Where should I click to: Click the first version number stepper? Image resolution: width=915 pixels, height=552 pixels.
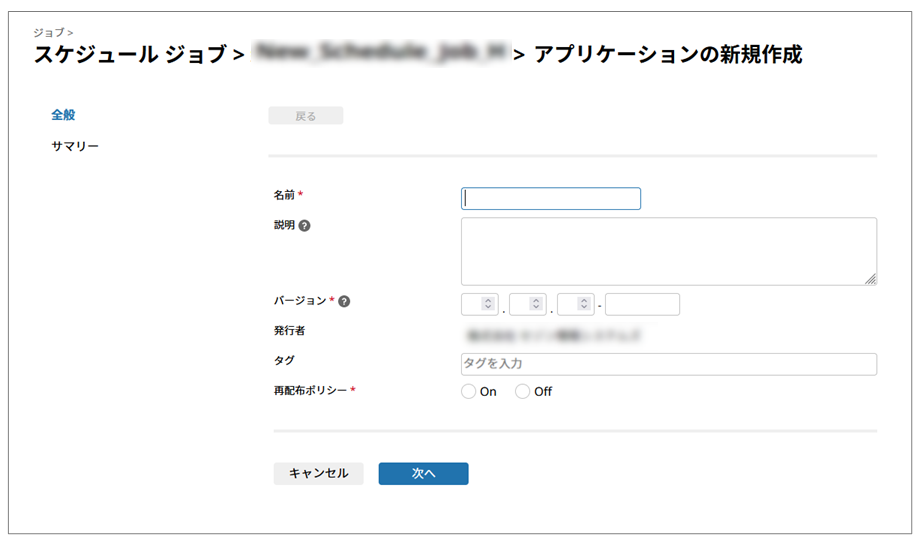488,304
